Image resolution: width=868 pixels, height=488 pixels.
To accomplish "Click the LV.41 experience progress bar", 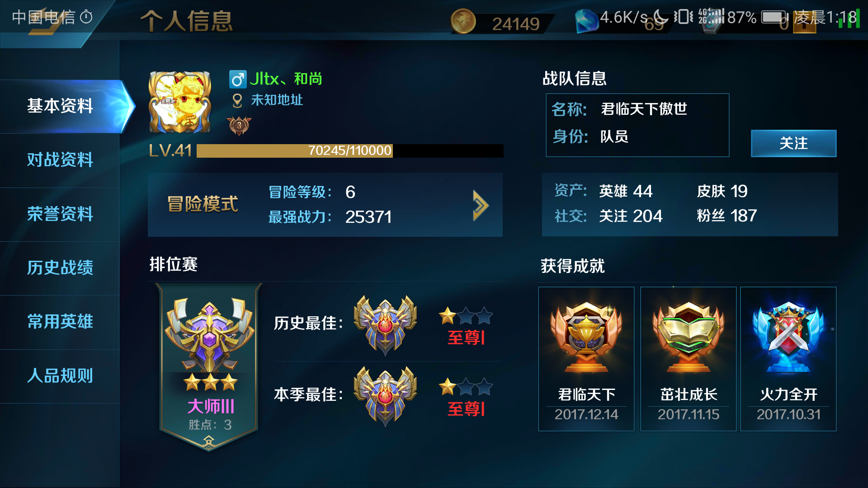I will [350, 151].
